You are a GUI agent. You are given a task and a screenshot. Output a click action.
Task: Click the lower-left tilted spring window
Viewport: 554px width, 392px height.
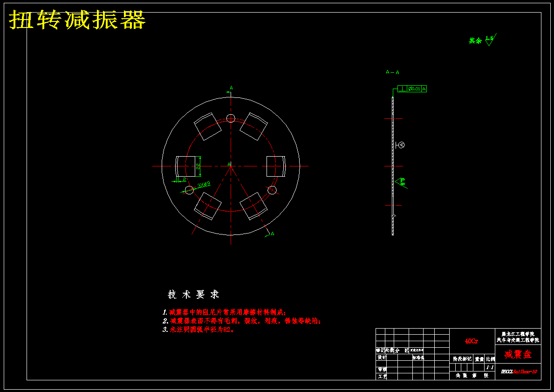click(208, 206)
